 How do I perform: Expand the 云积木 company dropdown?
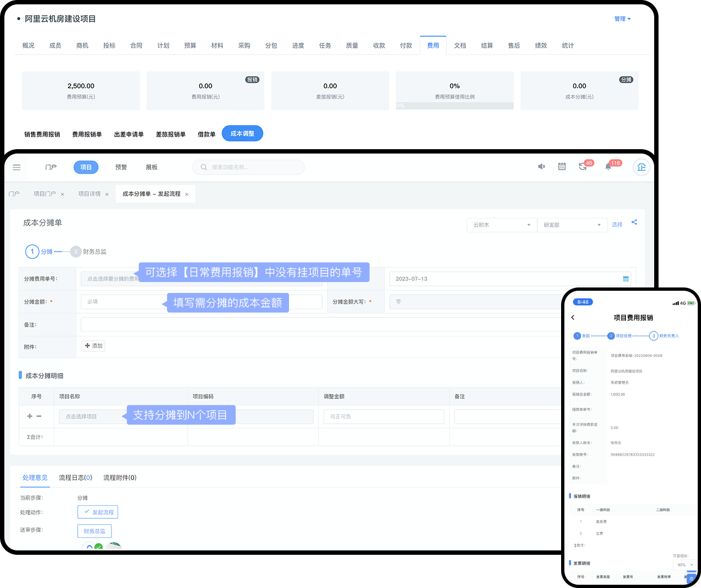[x=501, y=225]
